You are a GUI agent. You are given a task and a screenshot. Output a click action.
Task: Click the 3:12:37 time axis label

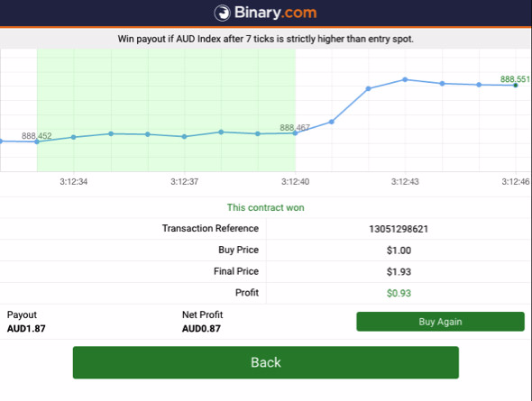pyautogui.click(x=184, y=182)
